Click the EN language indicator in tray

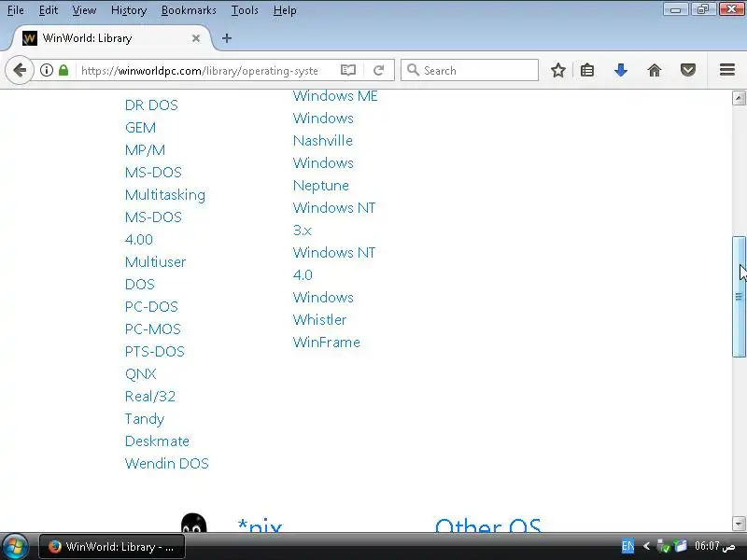(627, 546)
